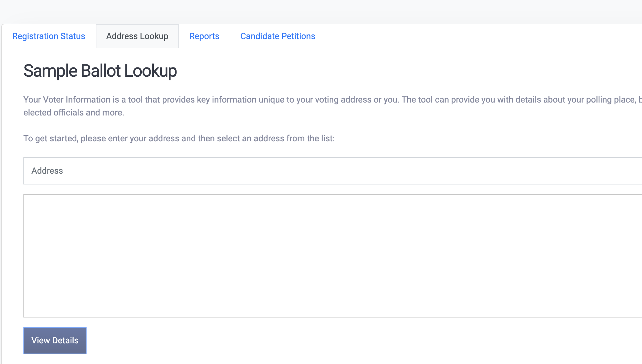Click into the Address input field
The image size is (642, 364).
click(x=333, y=171)
